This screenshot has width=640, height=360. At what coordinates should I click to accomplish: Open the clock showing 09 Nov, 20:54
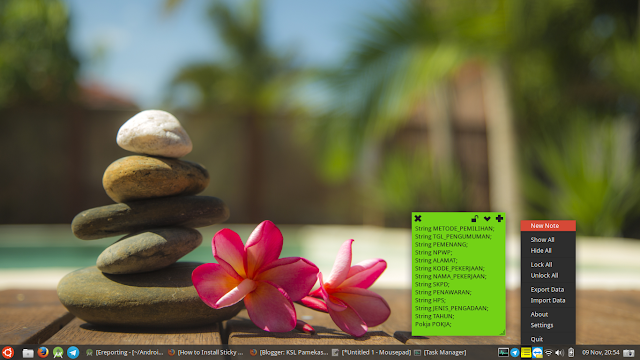(x=600, y=352)
